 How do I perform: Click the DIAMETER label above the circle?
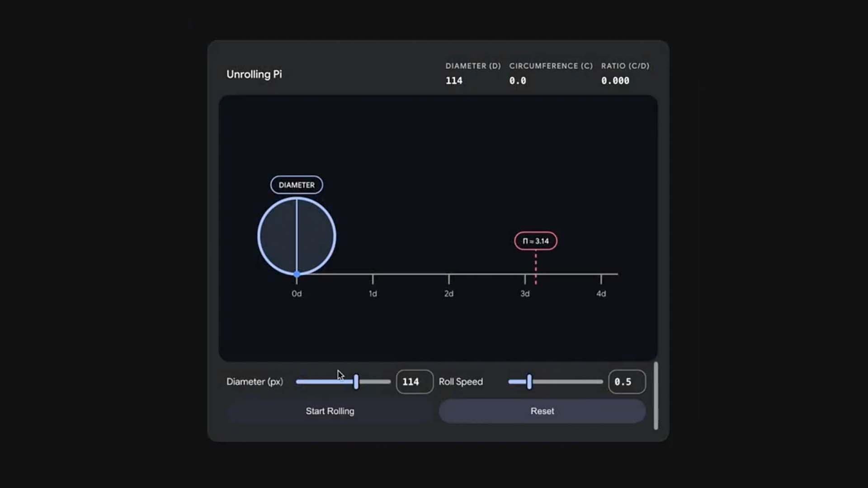tap(297, 185)
